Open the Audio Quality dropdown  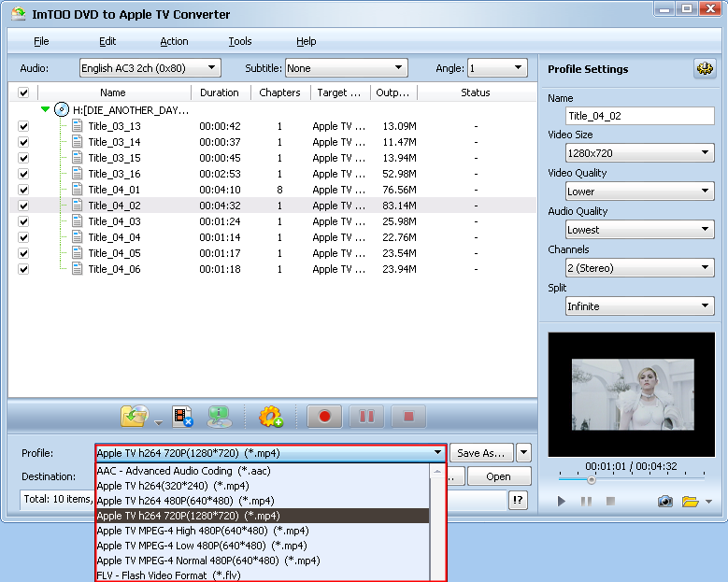coord(639,229)
